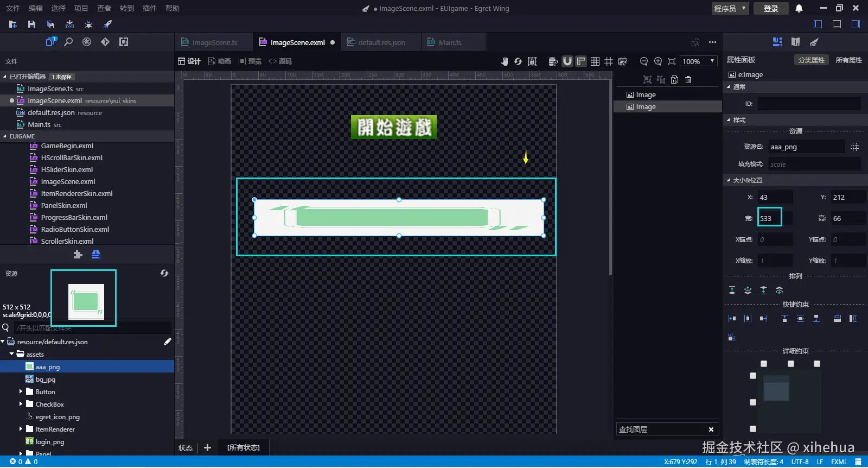The image size is (868, 468).
Task: Open the Git source control view
Action: (x=105, y=42)
